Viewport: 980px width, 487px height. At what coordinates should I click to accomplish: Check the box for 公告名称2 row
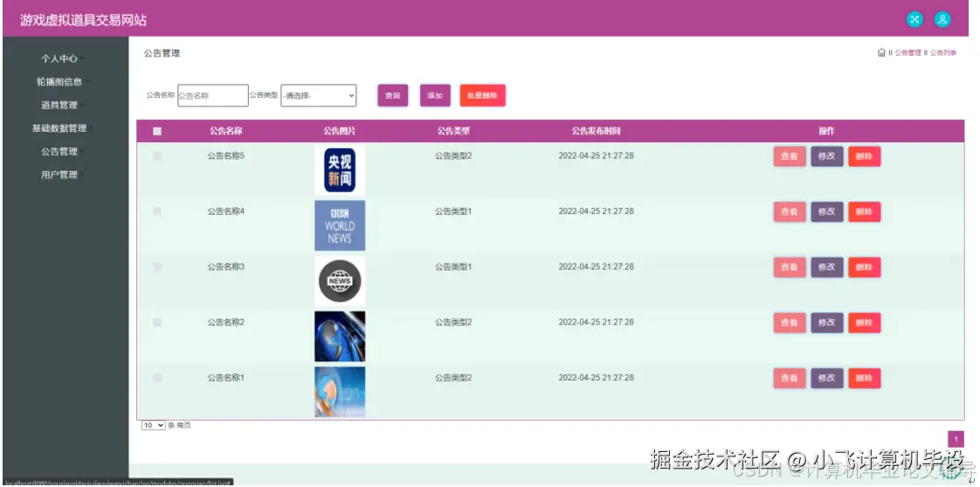[157, 322]
